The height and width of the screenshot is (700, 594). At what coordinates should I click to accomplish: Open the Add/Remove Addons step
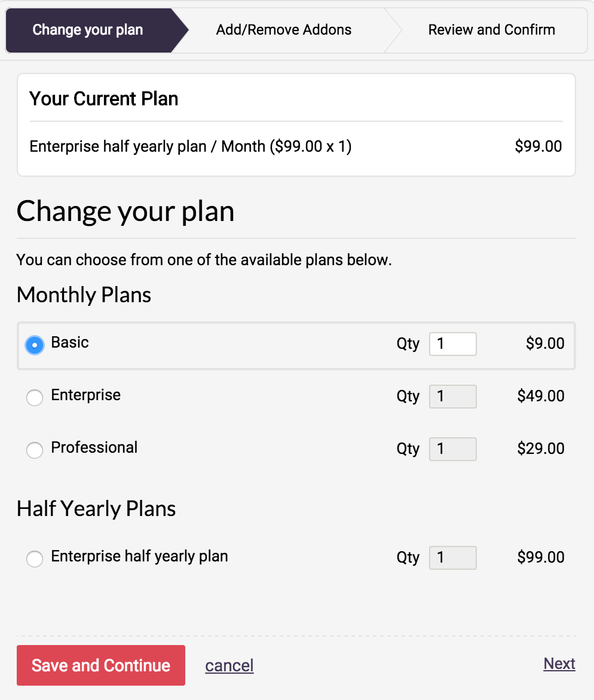(284, 30)
